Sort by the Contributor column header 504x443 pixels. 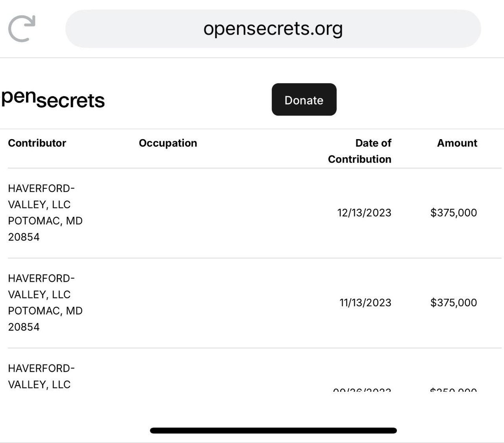pyautogui.click(x=37, y=143)
